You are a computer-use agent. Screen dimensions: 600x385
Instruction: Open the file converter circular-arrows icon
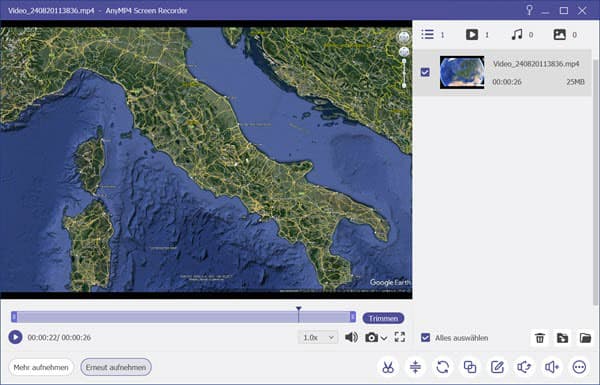click(443, 367)
